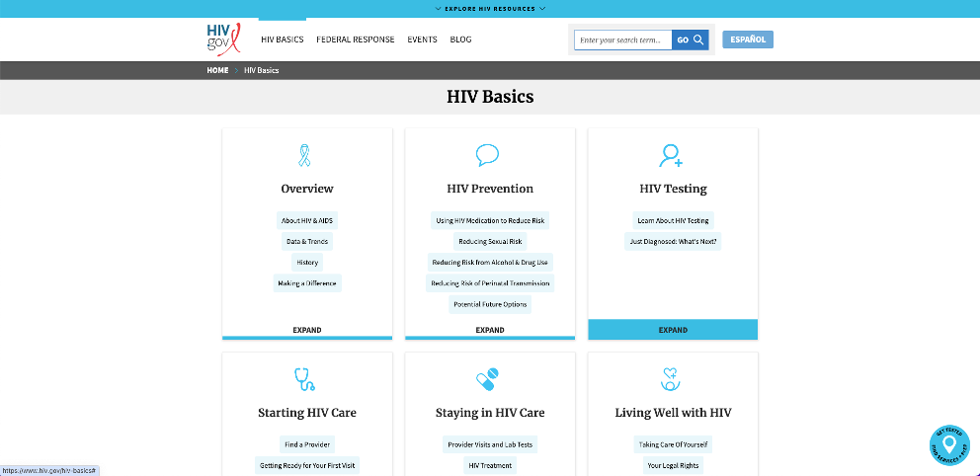
Task: Open the Get Tested locator badge
Action: click(949, 445)
